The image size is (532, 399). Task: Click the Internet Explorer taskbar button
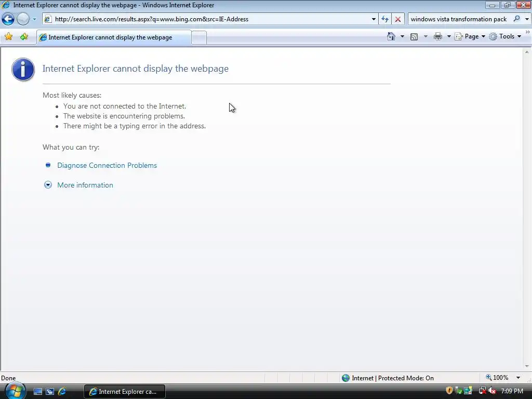click(x=125, y=392)
